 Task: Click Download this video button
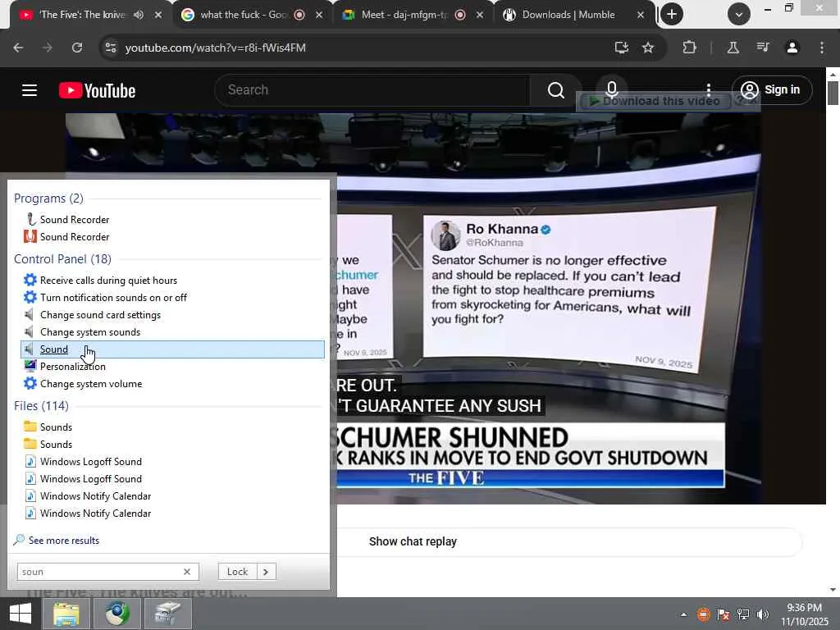[x=654, y=101]
